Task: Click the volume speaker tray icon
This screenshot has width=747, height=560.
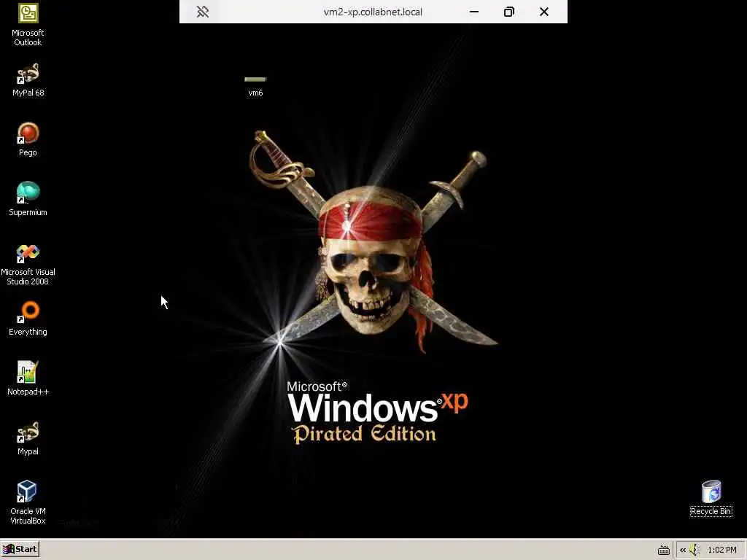Action: (x=694, y=550)
